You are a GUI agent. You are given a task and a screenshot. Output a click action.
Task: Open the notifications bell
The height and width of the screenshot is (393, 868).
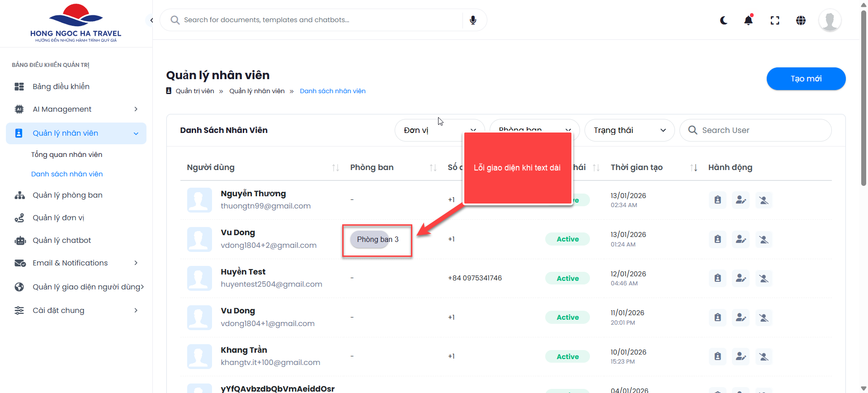(x=749, y=20)
